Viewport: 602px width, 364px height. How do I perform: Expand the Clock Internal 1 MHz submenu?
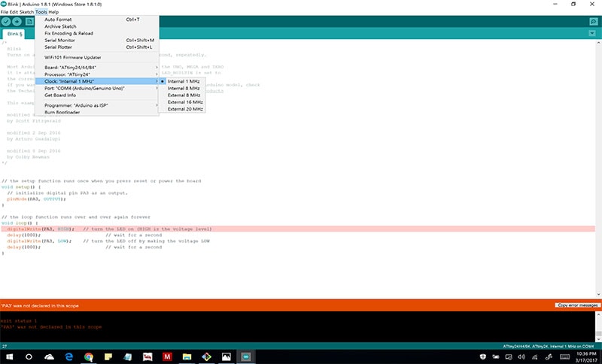[x=97, y=81]
